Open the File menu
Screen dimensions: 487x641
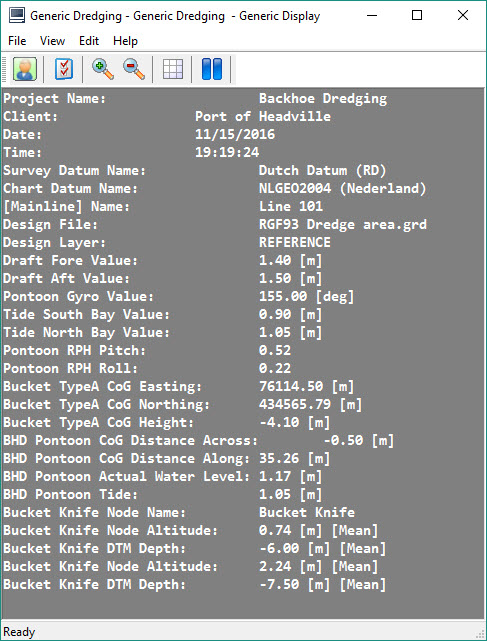point(17,41)
